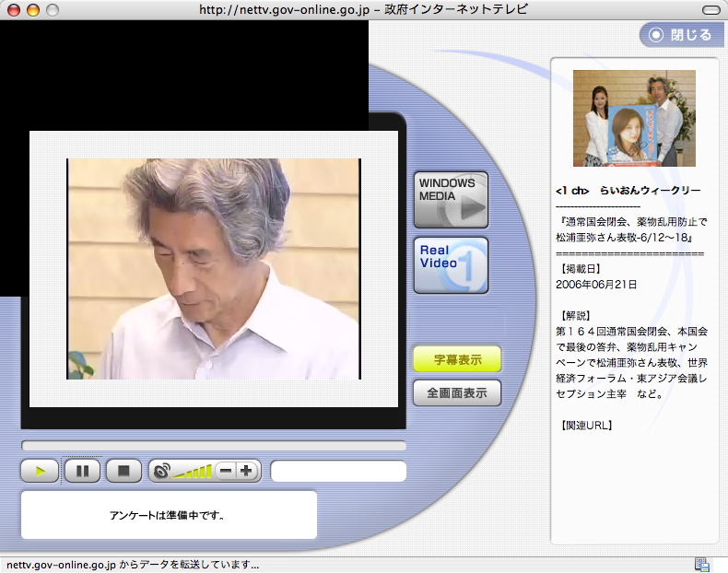
Task: Decrease volume with the minus button
Action: (x=226, y=471)
